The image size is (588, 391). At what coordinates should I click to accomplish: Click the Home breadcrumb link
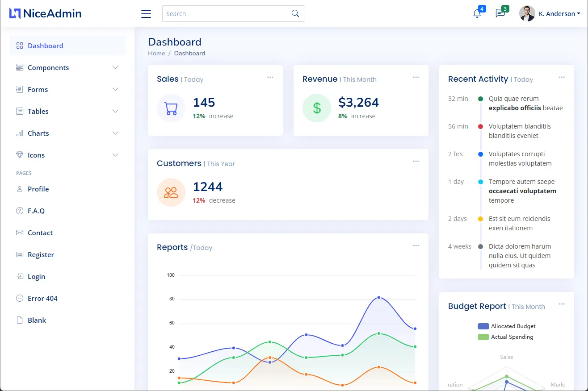(156, 53)
